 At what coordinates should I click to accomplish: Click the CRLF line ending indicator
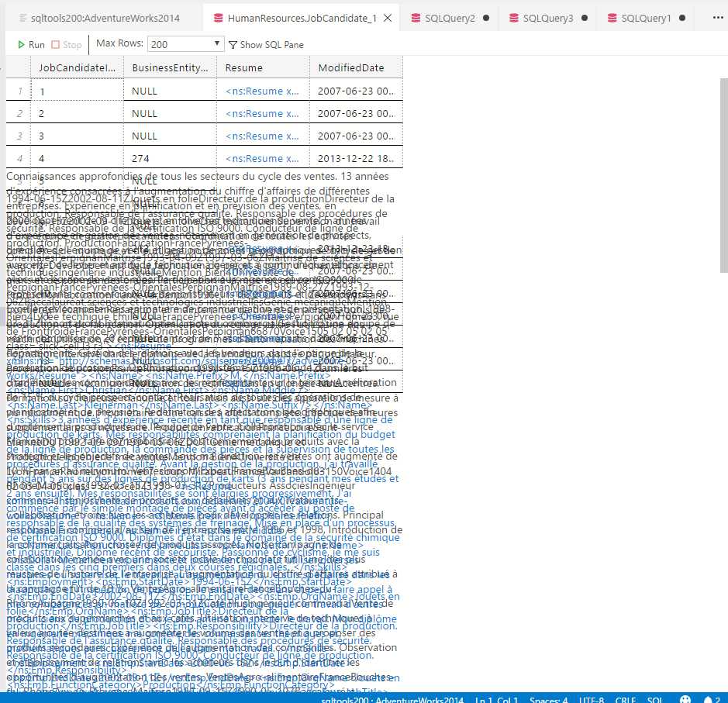click(x=625, y=699)
